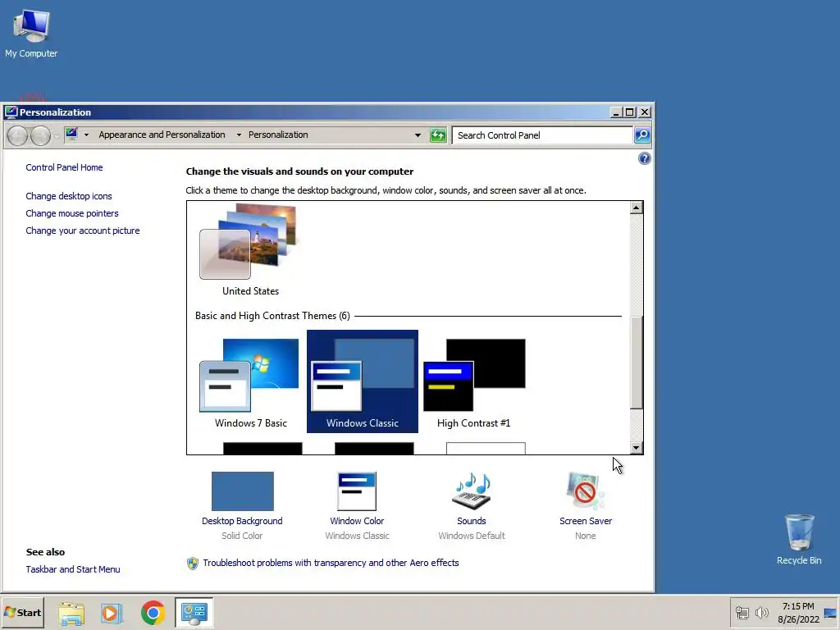Screen dimensions: 840x630
Task: Select the High Contrast #1 theme
Action: click(x=474, y=382)
